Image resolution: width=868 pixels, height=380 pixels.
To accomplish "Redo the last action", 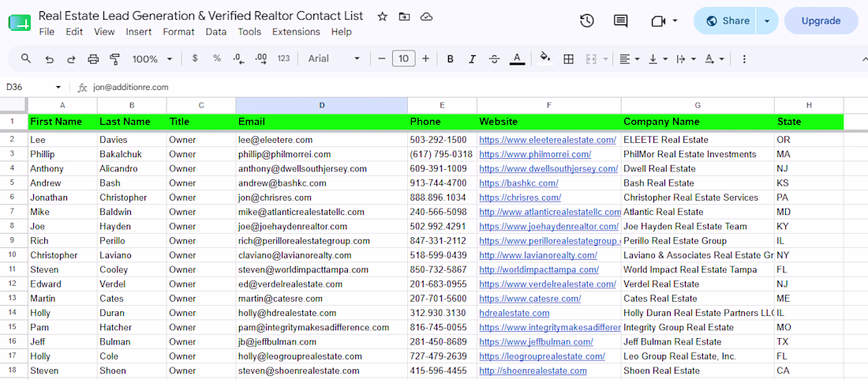I will pos(71,58).
